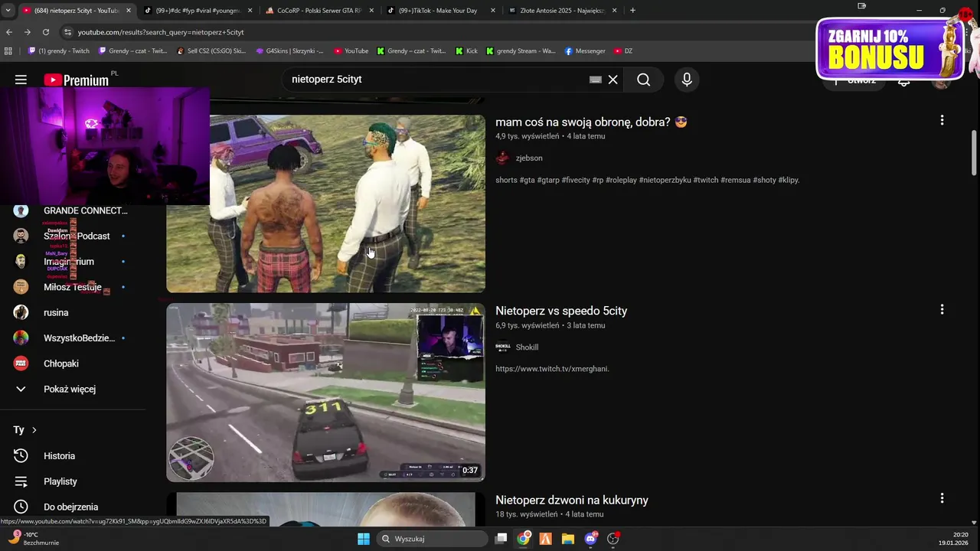Open video title 'Nietoperz dzwoni na kukuryny'

pyautogui.click(x=572, y=500)
